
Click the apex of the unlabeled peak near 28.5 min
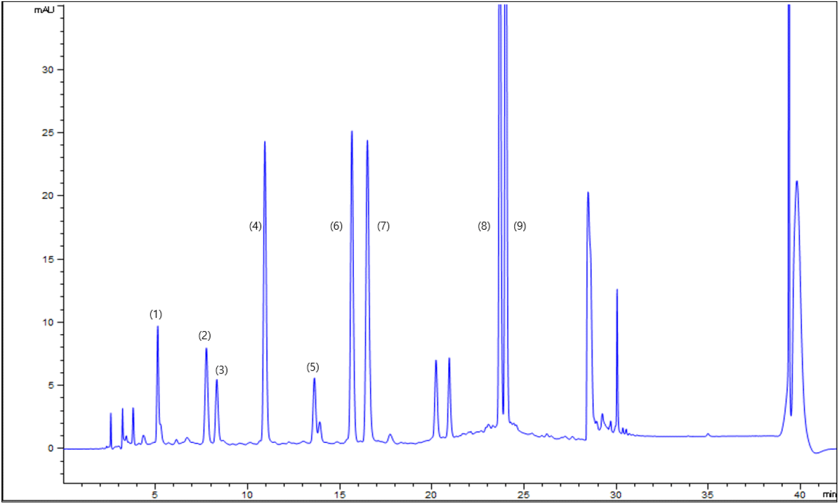[x=588, y=193]
